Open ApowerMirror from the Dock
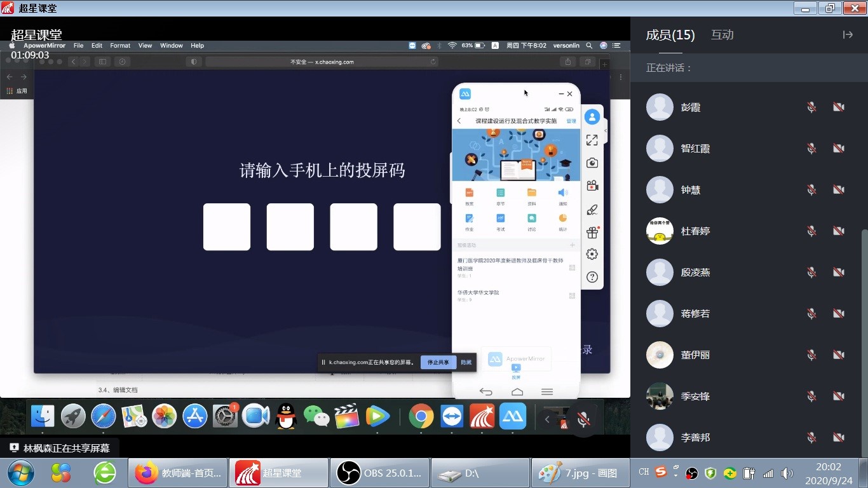868x488 pixels. pos(513,416)
